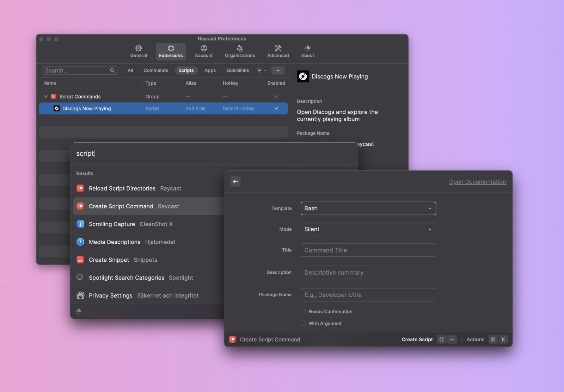Click the Alias column header
The image size is (564, 392).
[x=191, y=83]
